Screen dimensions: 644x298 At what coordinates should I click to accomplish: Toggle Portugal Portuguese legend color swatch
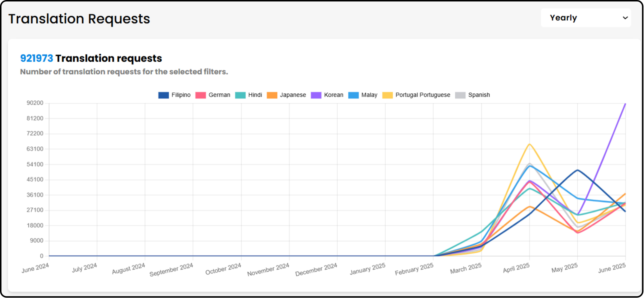coord(387,95)
